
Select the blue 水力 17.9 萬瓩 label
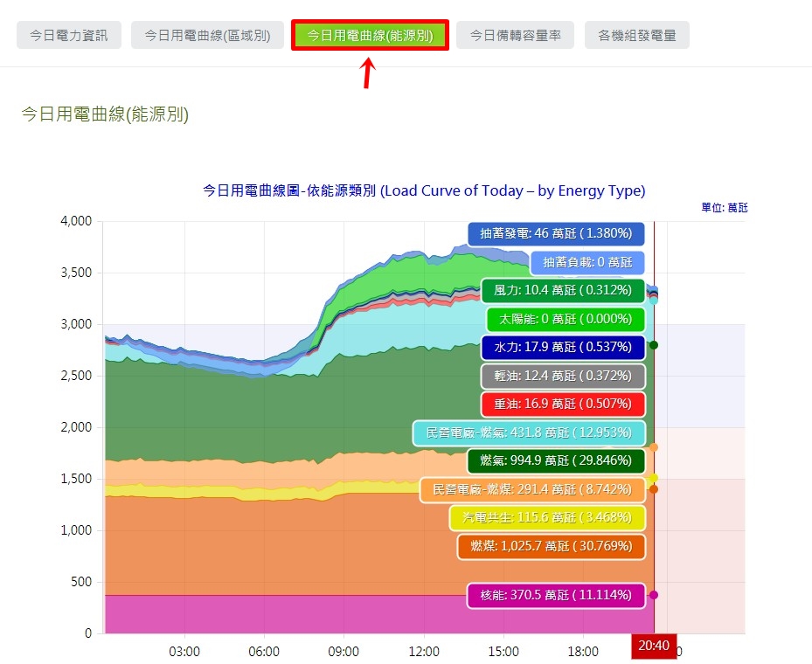[x=563, y=347]
